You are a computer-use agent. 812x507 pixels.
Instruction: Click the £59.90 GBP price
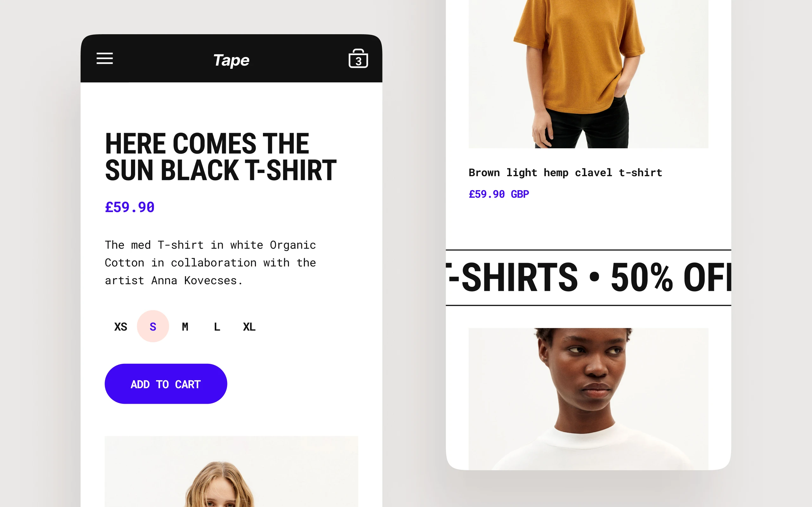499,194
